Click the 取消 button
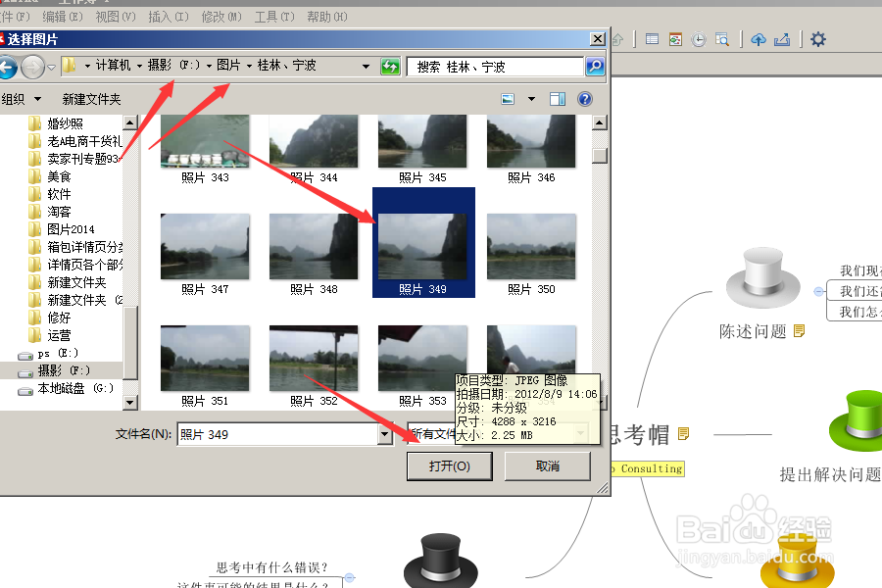Image resolution: width=882 pixels, height=588 pixels. (x=547, y=466)
